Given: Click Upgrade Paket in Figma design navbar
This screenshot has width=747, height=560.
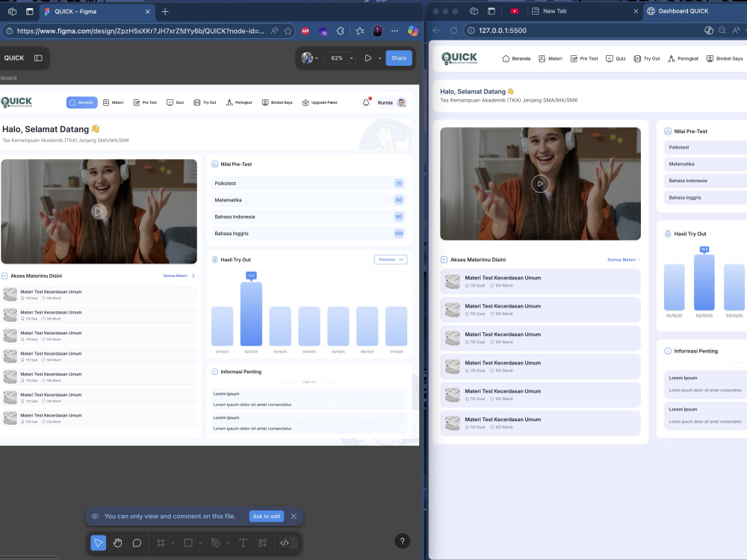Looking at the screenshot, I should click(x=320, y=102).
